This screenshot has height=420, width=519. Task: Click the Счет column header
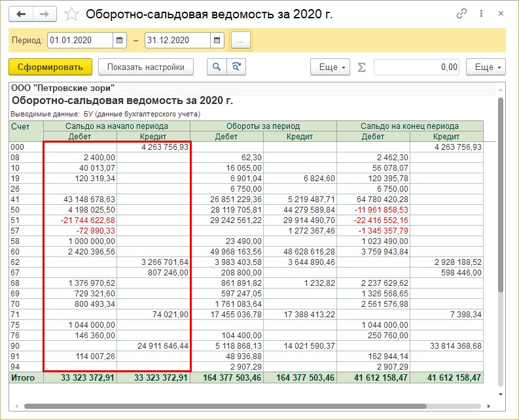26,131
